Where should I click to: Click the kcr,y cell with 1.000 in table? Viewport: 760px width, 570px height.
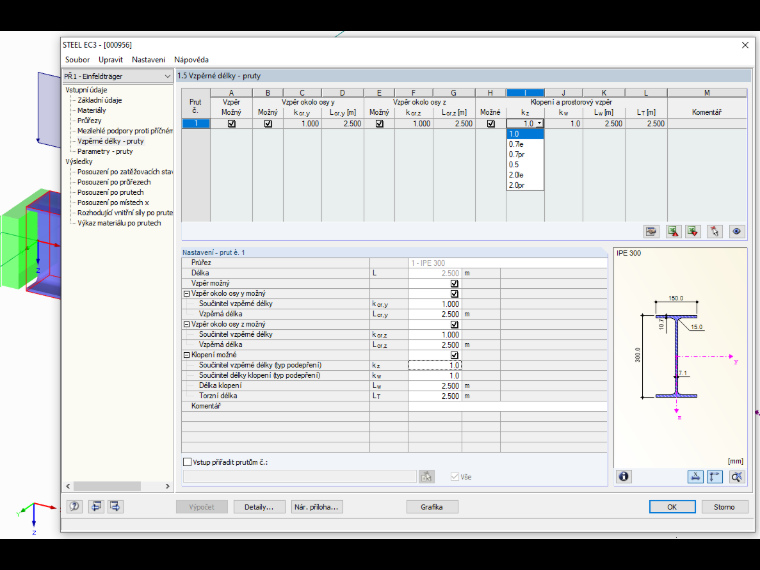[302, 124]
